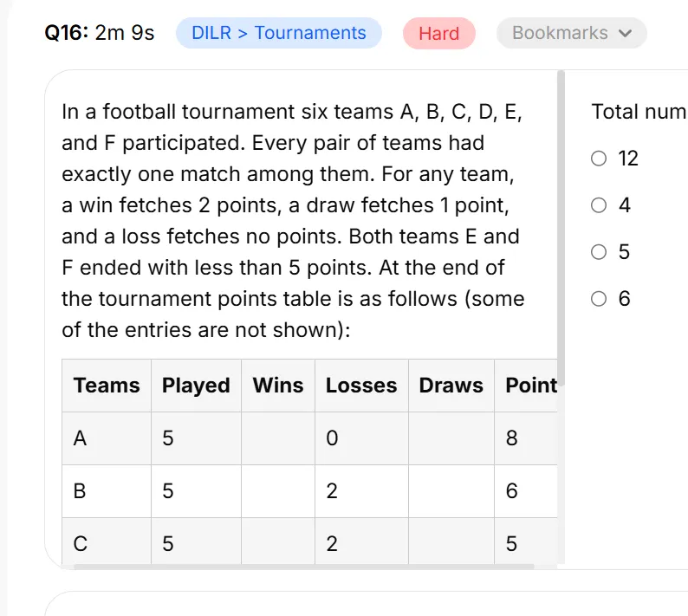Image resolution: width=688 pixels, height=616 pixels.
Task: Click the vertical scrollbar of the question panel
Action: click(x=561, y=228)
